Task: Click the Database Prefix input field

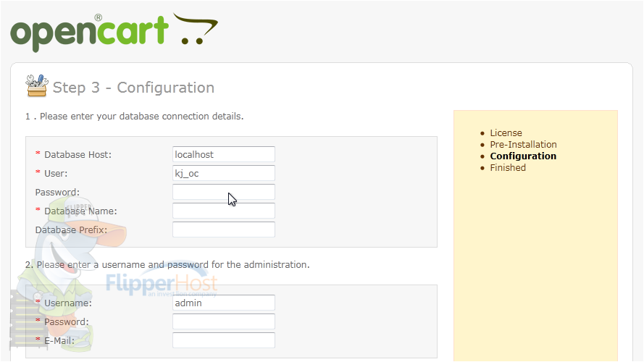Action: 223,230
